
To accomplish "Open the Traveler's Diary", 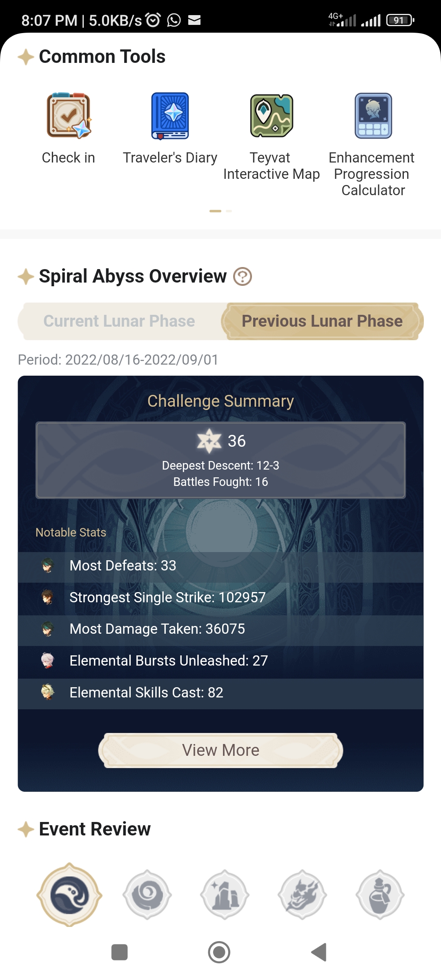I will [169, 116].
